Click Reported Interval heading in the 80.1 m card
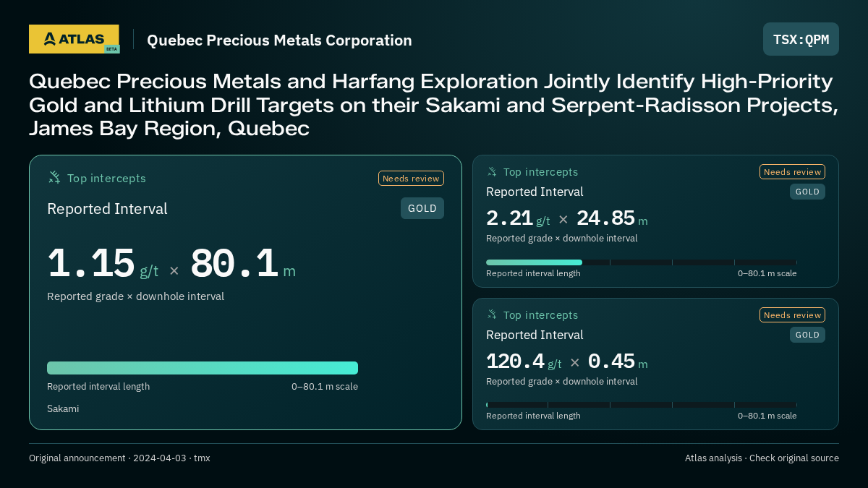This screenshot has width=868, height=488. click(x=107, y=209)
